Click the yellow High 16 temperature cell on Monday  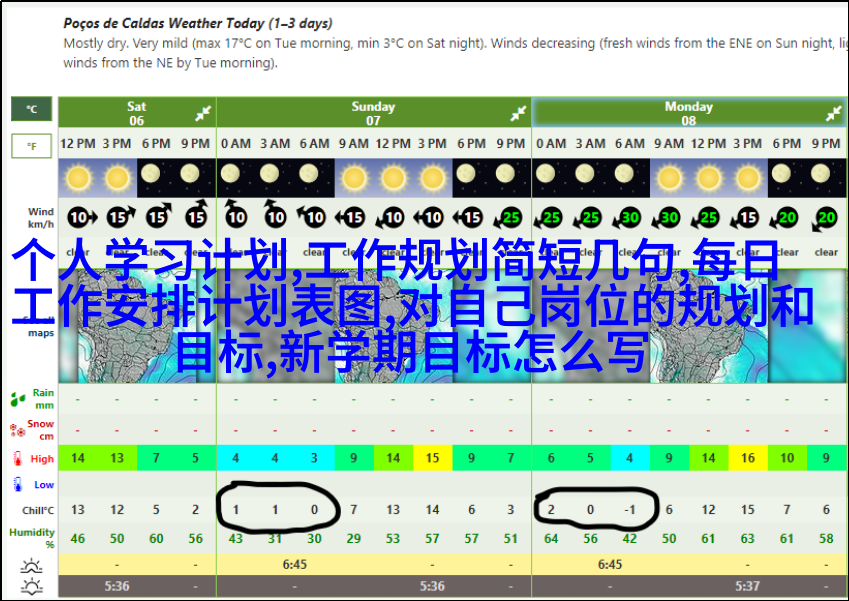pos(748,458)
